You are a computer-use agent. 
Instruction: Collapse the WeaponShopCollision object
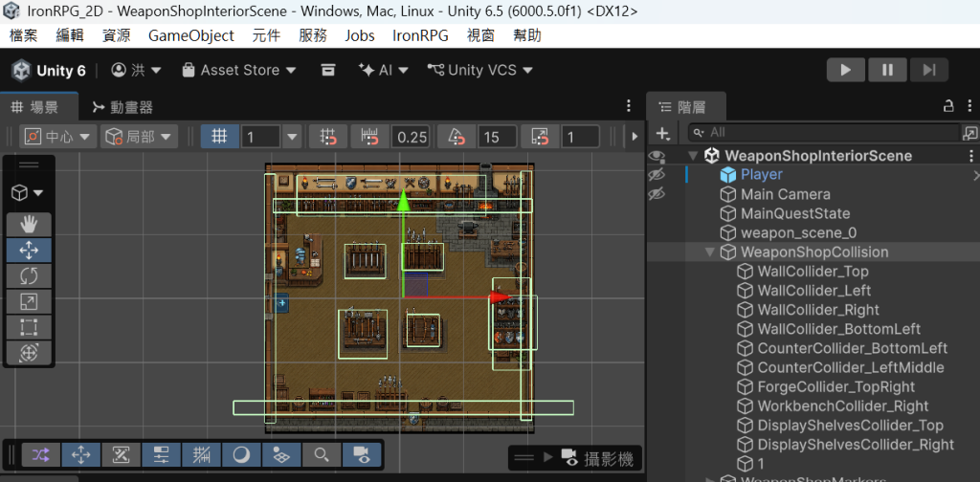pos(709,252)
